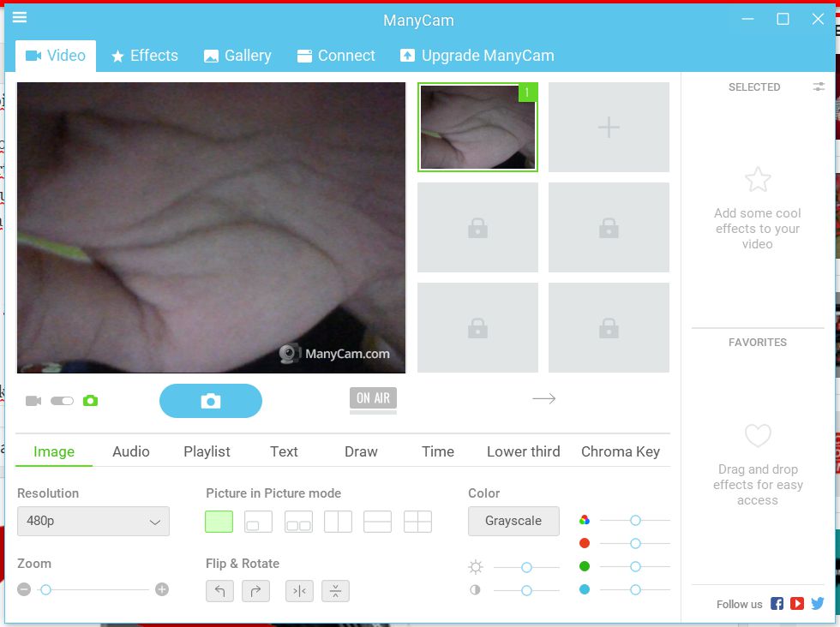
Task: Click the main video preview
Action: point(211,228)
